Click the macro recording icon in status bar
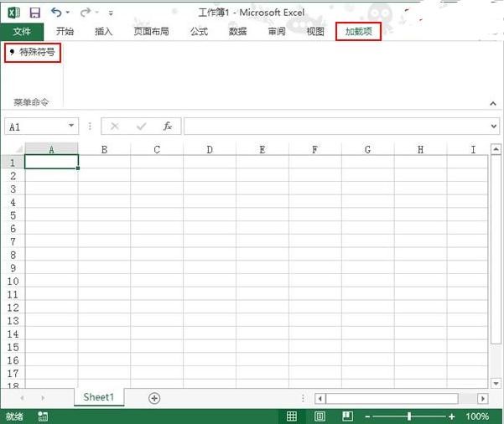 (x=43, y=416)
